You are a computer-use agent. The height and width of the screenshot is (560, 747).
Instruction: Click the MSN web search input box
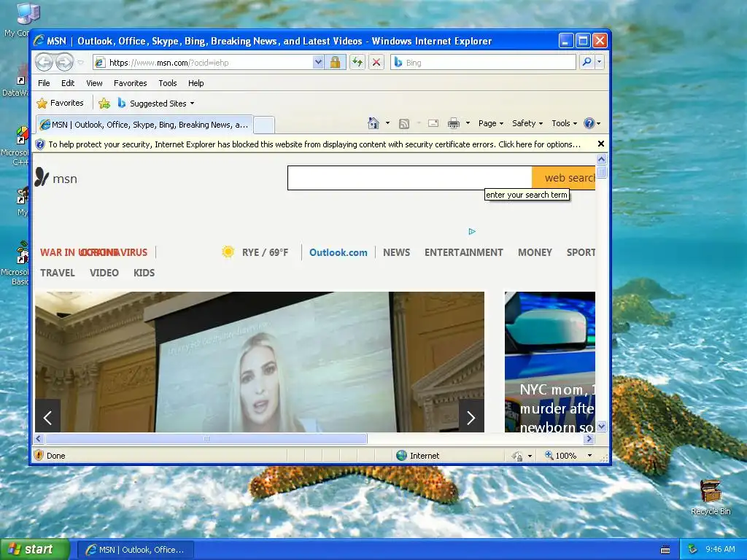pyautogui.click(x=410, y=178)
